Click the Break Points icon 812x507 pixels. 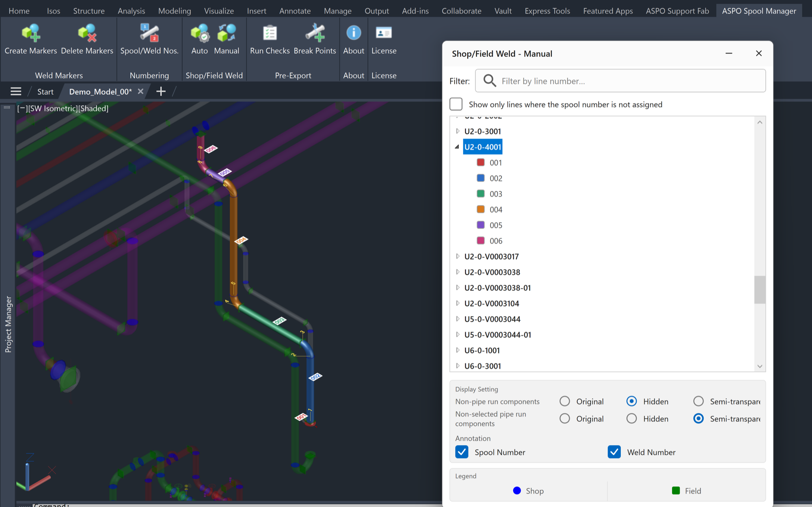pyautogui.click(x=315, y=33)
